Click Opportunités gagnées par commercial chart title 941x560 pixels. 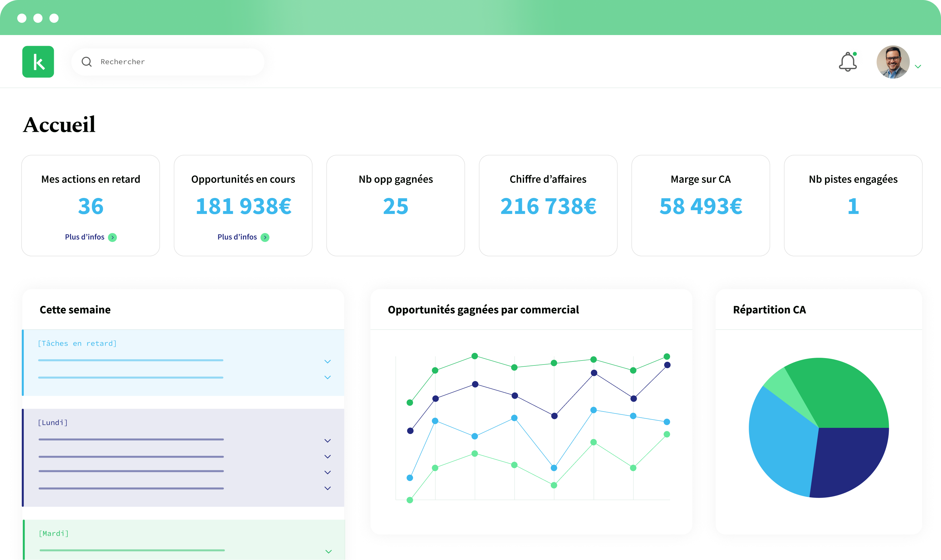(x=483, y=310)
